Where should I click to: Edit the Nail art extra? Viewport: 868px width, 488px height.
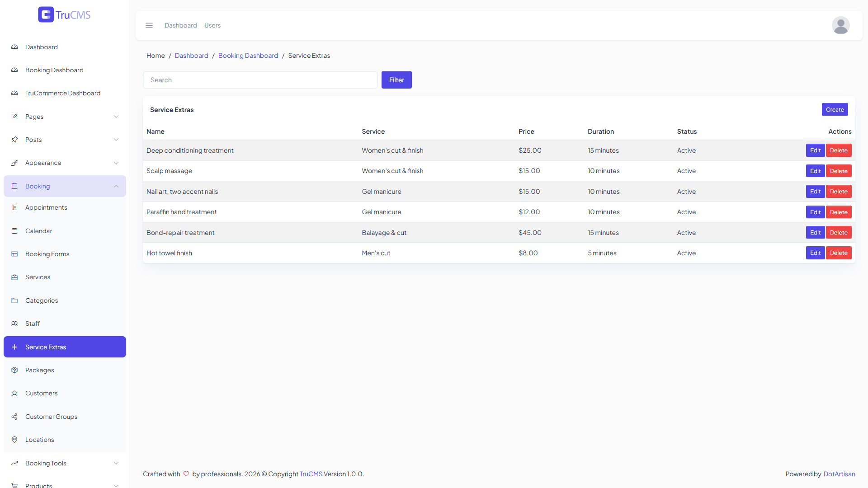click(x=815, y=192)
